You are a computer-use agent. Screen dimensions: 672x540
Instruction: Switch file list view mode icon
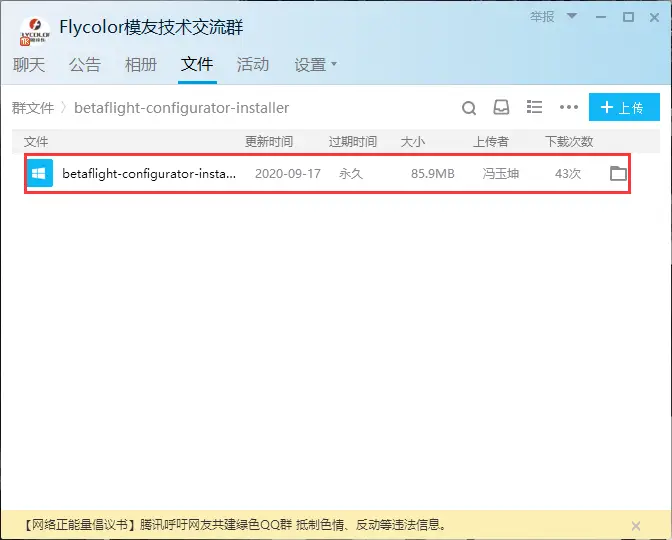[x=534, y=107]
